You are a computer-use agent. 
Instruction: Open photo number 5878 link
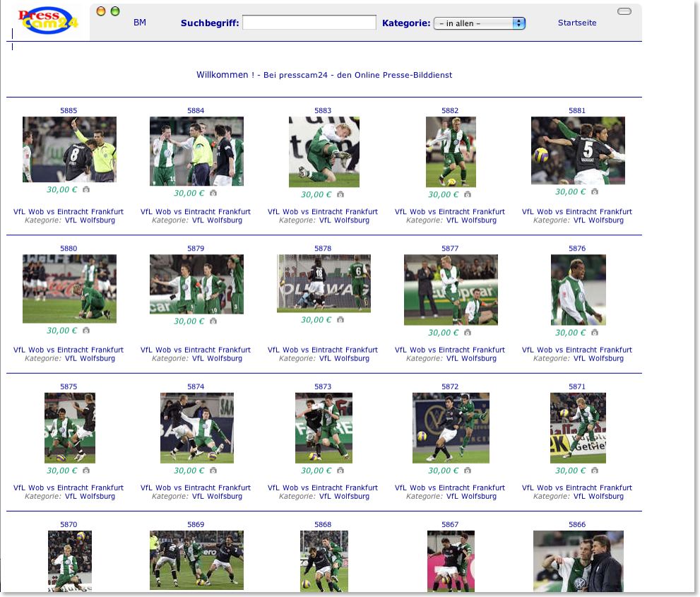coord(323,248)
